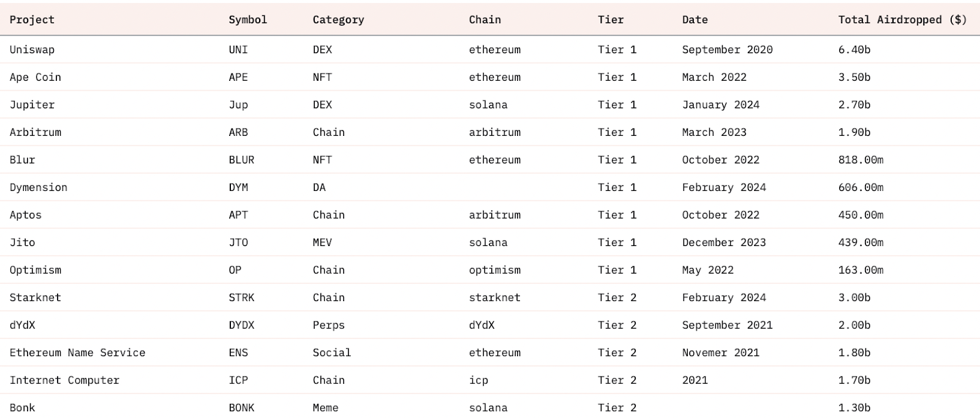
Task: Select the JTO symbol cell
Action: tap(238, 242)
